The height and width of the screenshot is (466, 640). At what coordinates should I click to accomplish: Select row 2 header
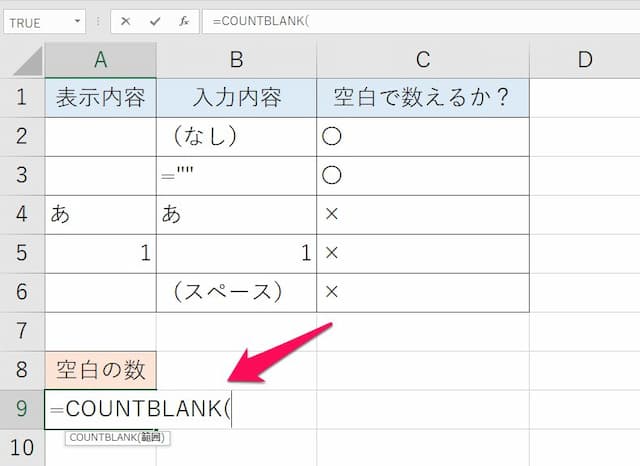pyautogui.click(x=22, y=136)
